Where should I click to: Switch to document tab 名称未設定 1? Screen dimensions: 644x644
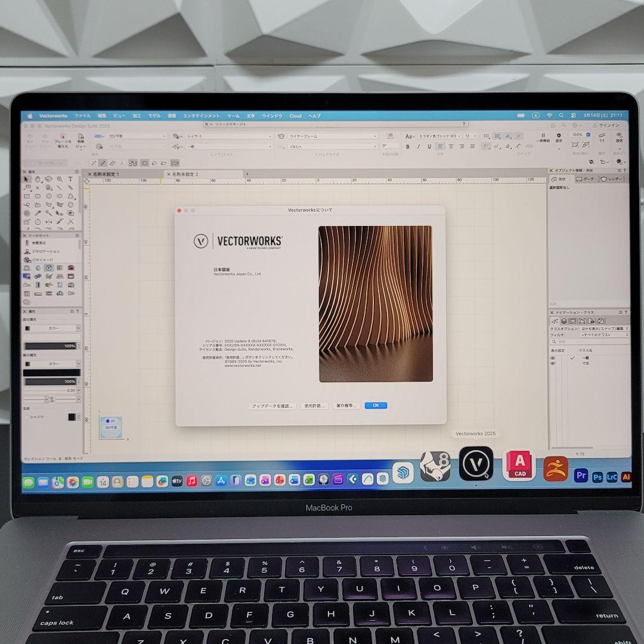[x=106, y=174]
